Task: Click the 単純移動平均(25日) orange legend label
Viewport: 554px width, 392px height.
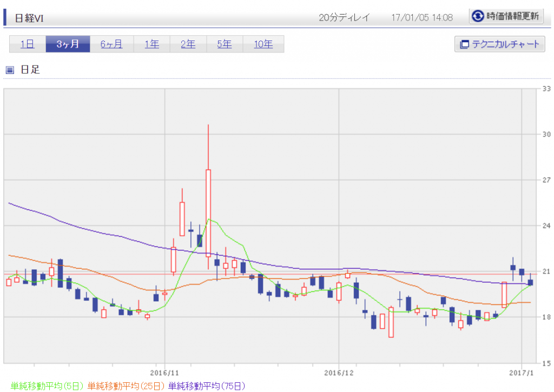Action: 126,386
